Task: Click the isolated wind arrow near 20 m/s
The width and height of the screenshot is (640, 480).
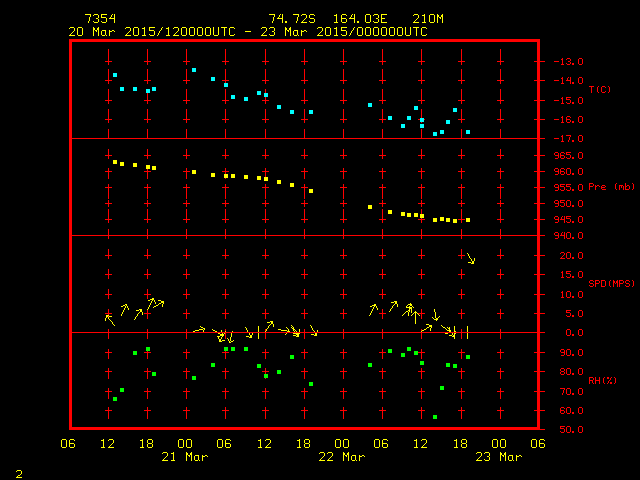Action: [x=470, y=259]
